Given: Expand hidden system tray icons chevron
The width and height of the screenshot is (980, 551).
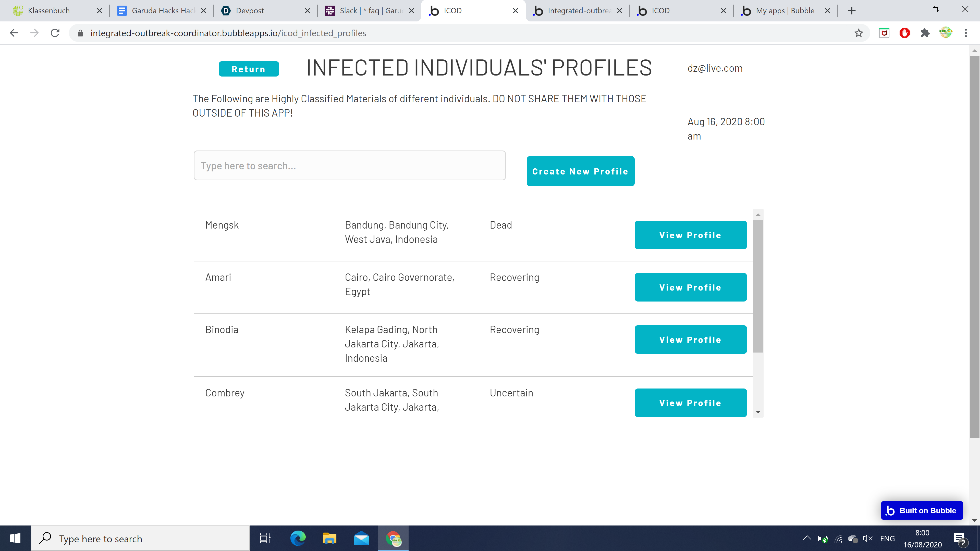Looking at the screenshot, I should click(x=807, y=539).
